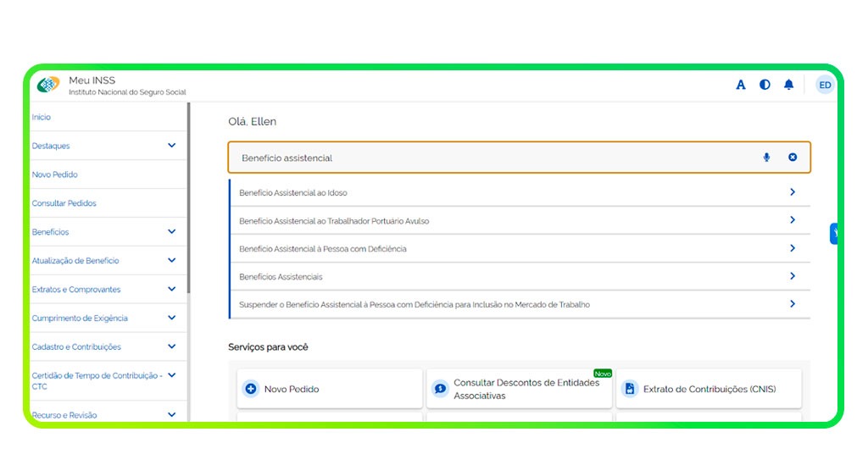The width and height of the screenshot is (868, 454).
Task: Click the Olá, Ellen greeting text
Action: pos(252,122)
